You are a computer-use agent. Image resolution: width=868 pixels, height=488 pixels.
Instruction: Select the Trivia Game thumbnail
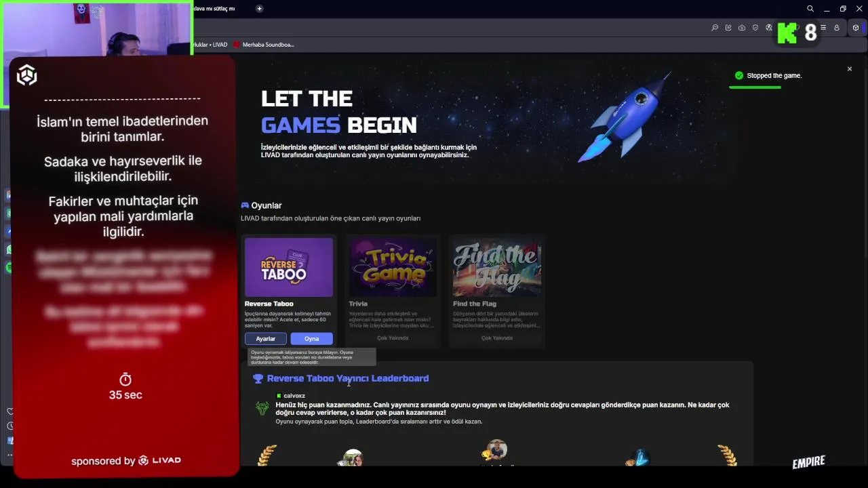[x=393, y=267]
